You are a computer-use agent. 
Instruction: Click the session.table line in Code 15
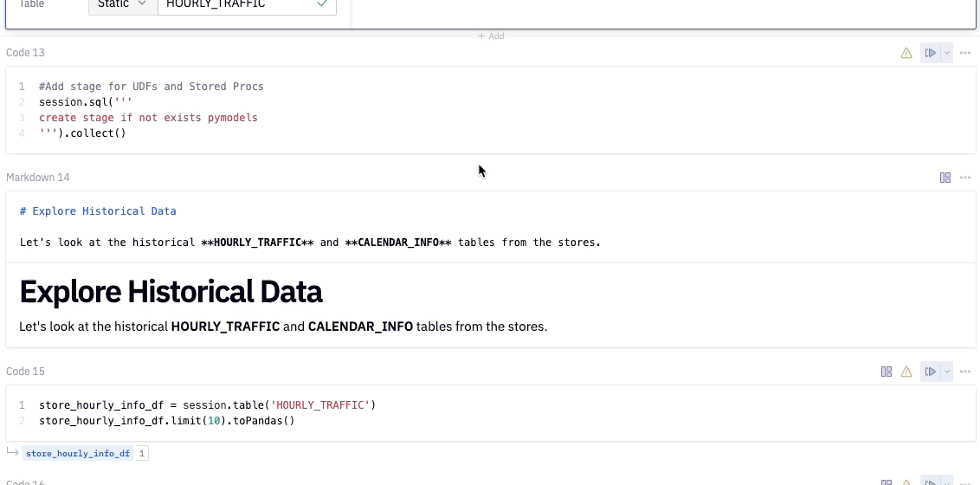coord(208,405)
